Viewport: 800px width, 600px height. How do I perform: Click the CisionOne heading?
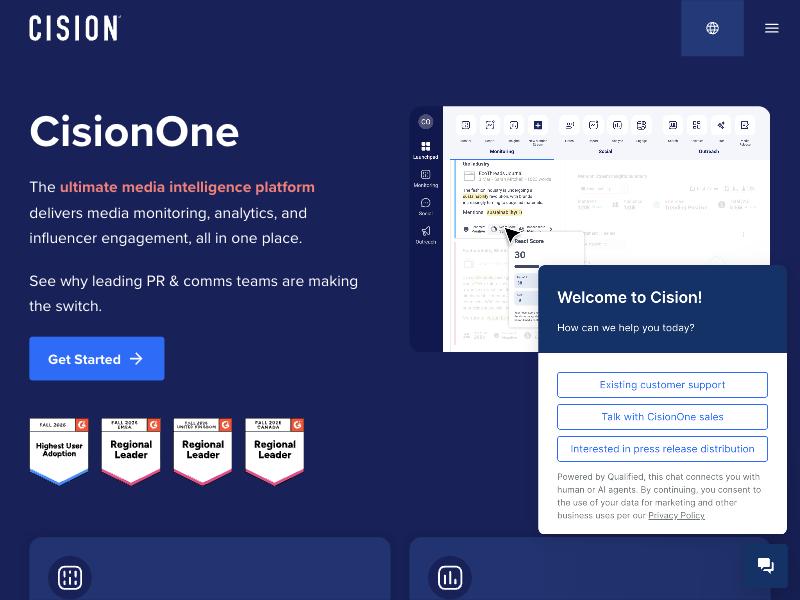(134, 132)
